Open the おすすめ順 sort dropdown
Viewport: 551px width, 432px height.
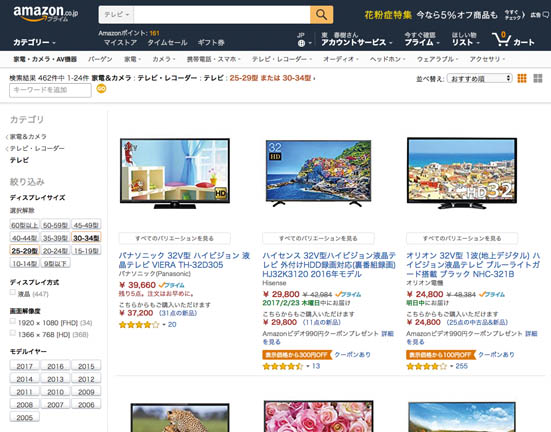(x=480, y=78)
